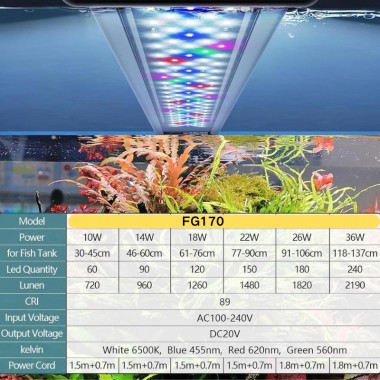Select the 36W power cell

355,237
